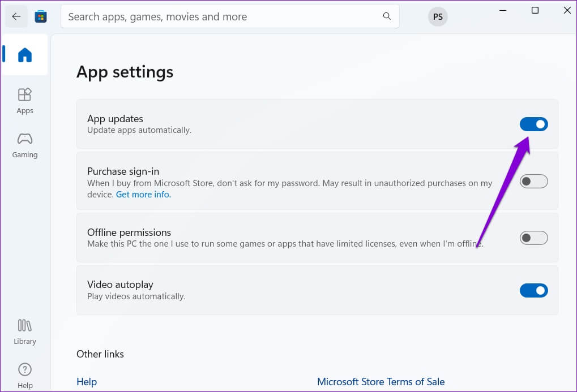
Task: Open the Help link under Other links
Action: tap(87, 382)
